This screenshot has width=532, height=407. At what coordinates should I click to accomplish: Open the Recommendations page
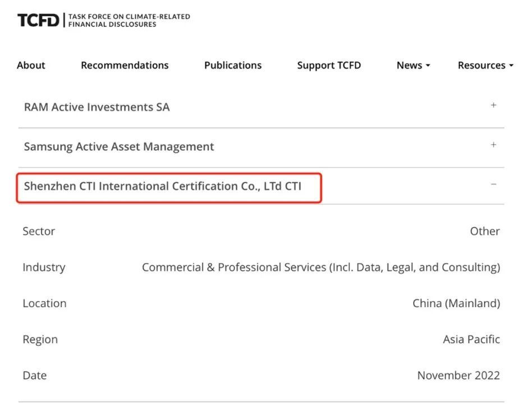tap(125, 65)
